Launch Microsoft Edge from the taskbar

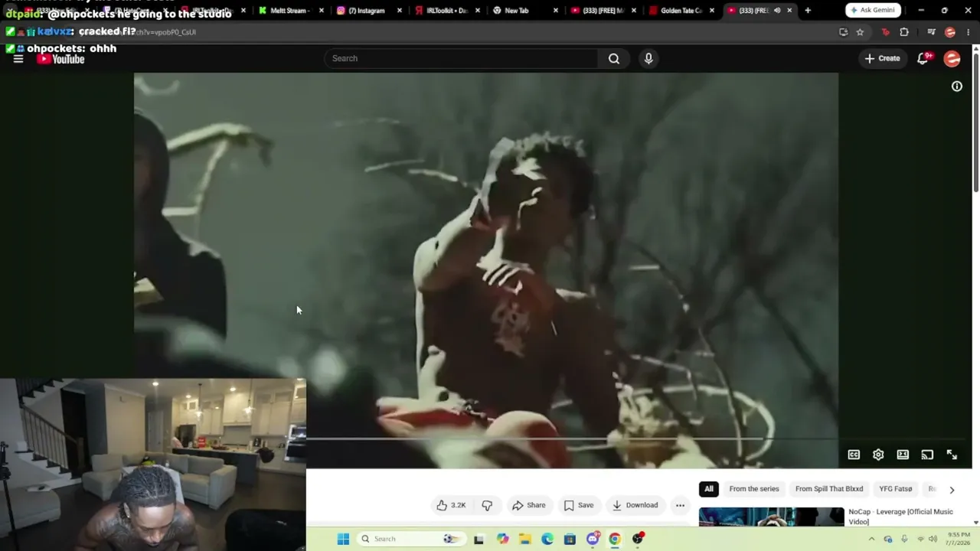pyautogui.click(x=547, y=539)
